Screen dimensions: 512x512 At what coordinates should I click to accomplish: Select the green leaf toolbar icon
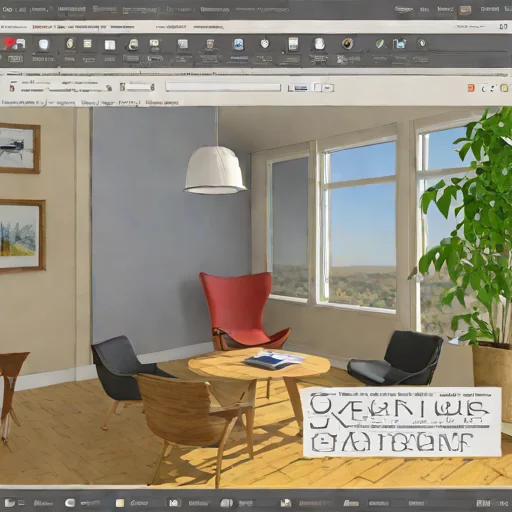click(380, 43)
